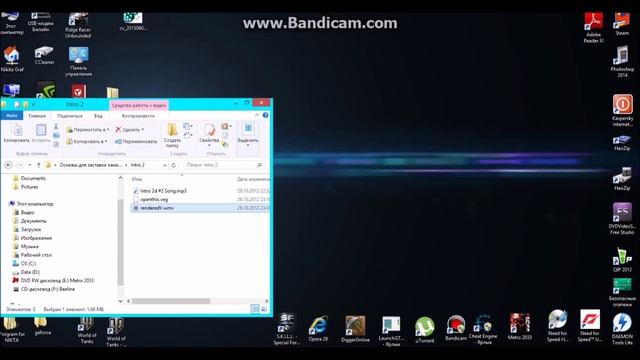
Task: Open the Opera 29 desktop shortcut
Action: tap(318, 328)
